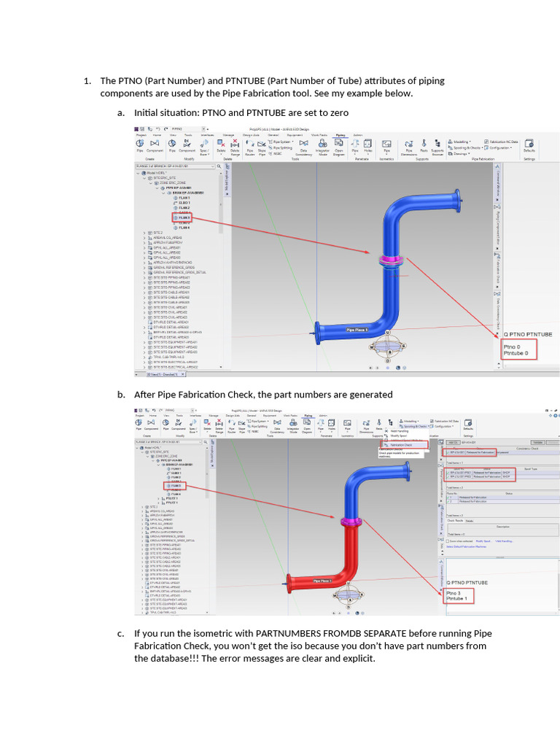Click Defaults icon in lower E3D screenshot

click(468, 423)
